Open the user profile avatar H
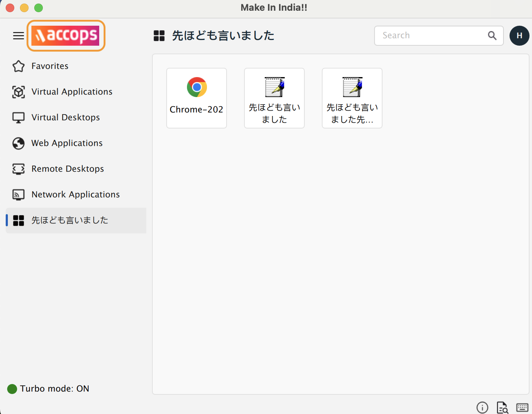 pos(519,36)
